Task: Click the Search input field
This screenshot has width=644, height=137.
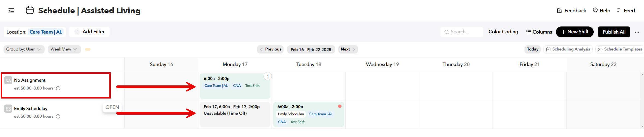Action: pyautogui.click(x=462, y=32)
